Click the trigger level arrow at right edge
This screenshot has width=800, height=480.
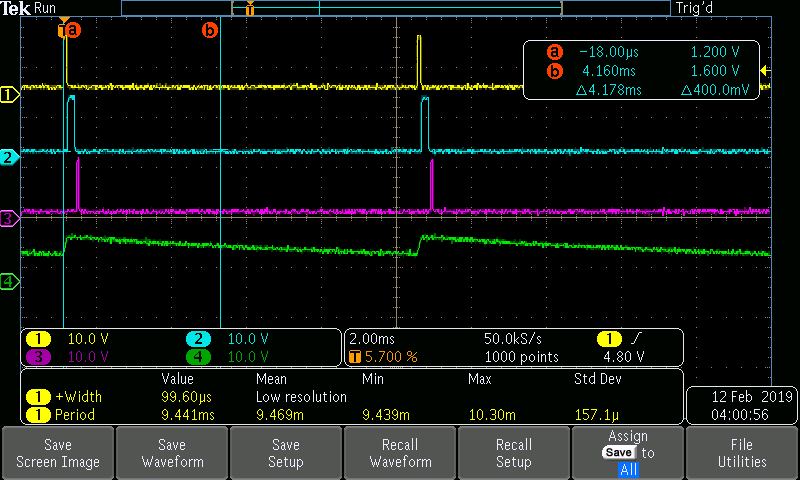point(766,70)
